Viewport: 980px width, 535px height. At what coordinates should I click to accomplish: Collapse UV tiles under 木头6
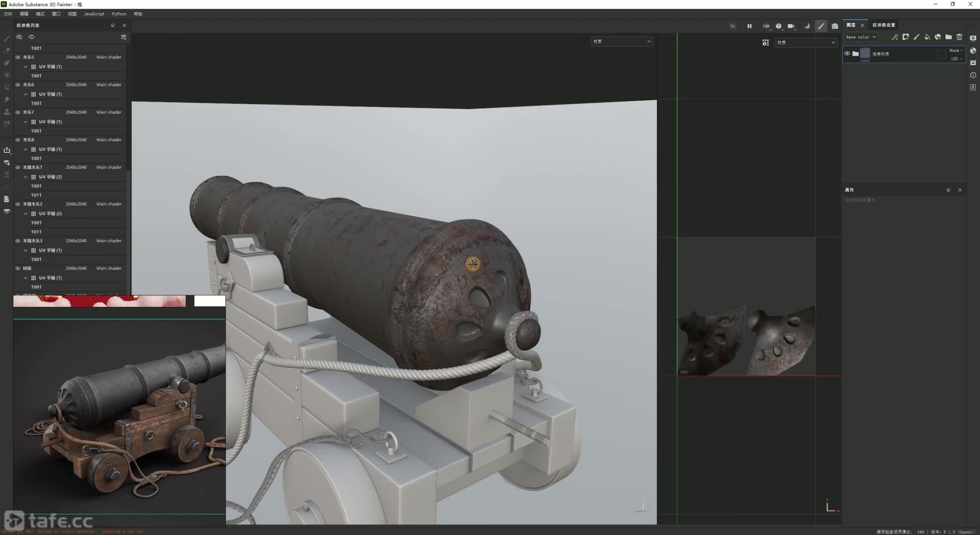pos(25,94)
